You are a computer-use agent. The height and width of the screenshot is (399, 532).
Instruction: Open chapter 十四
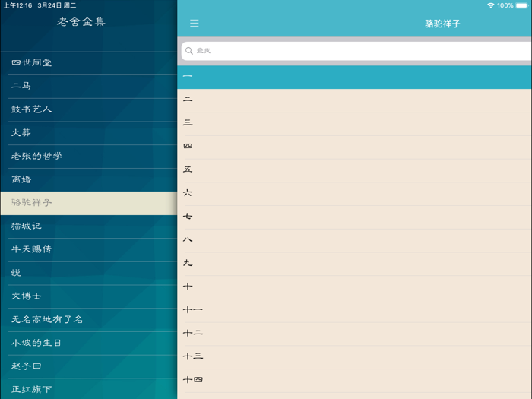(x=355, y=381)
